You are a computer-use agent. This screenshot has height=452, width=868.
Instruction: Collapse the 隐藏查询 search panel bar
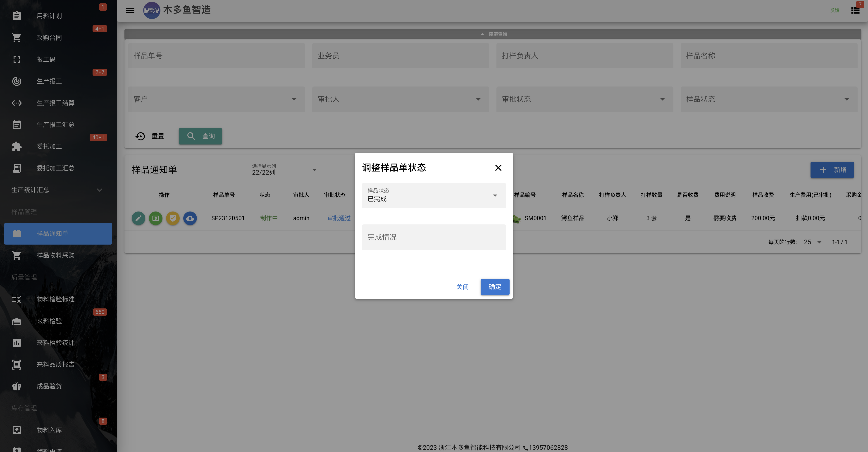click(x=492, y=34)
